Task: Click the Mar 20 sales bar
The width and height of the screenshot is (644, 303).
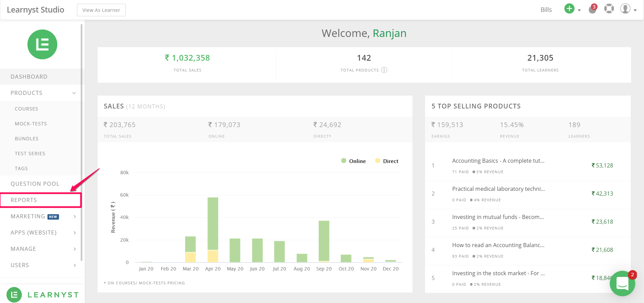Action: (x=190, y=249)
